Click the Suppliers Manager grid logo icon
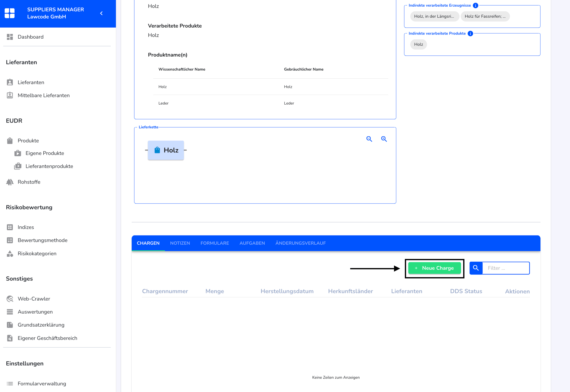 [10, 13]
